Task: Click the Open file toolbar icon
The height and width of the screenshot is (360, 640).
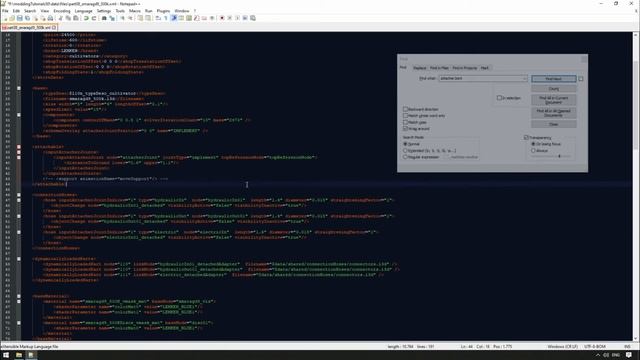Action: 12,18
